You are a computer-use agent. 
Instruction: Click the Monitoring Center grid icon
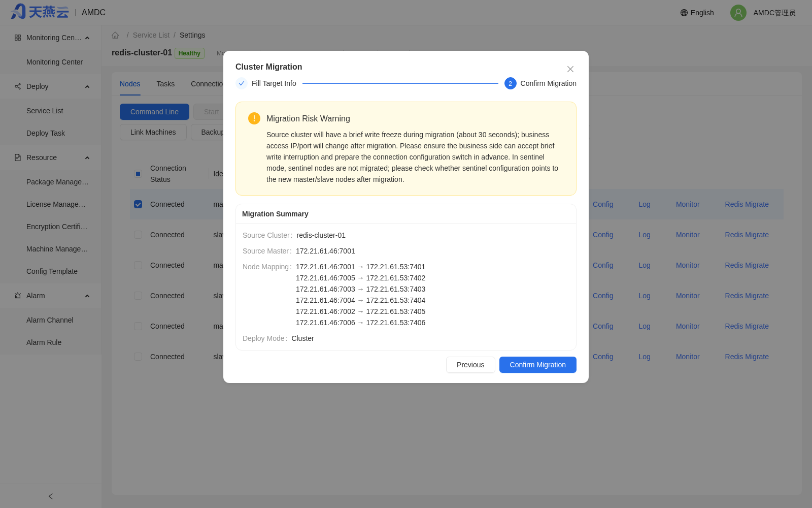18,38
